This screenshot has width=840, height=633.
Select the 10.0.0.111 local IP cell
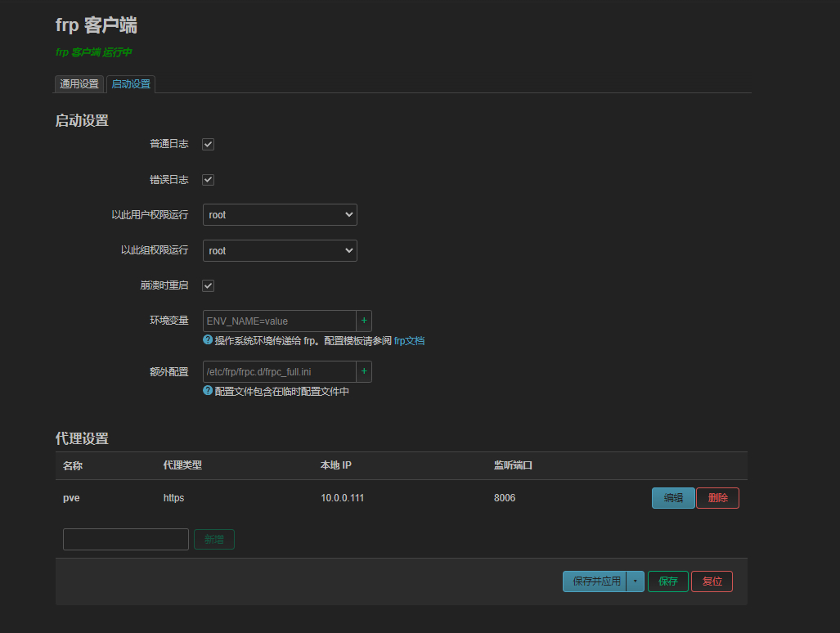tap(343, 498)
